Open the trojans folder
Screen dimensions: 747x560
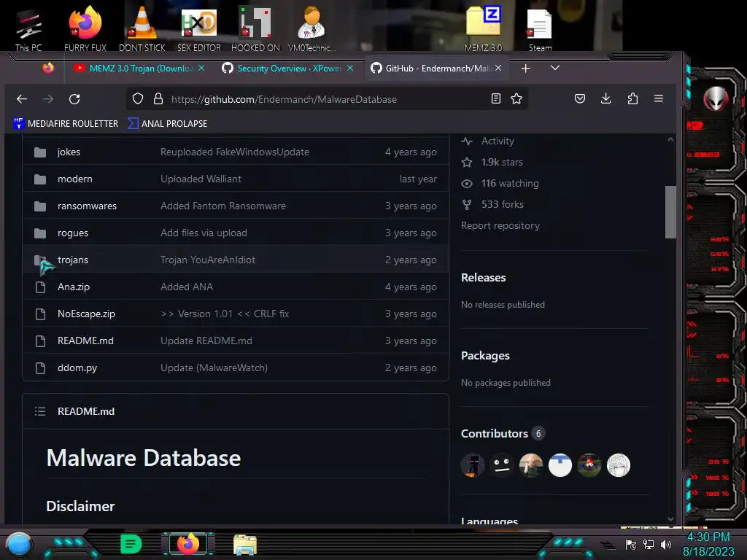point(72,260)
